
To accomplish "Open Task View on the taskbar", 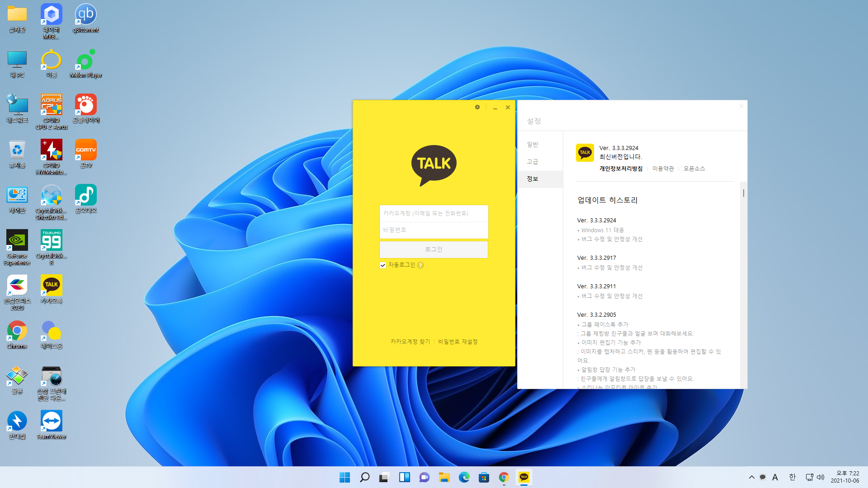I will (384, 477).
